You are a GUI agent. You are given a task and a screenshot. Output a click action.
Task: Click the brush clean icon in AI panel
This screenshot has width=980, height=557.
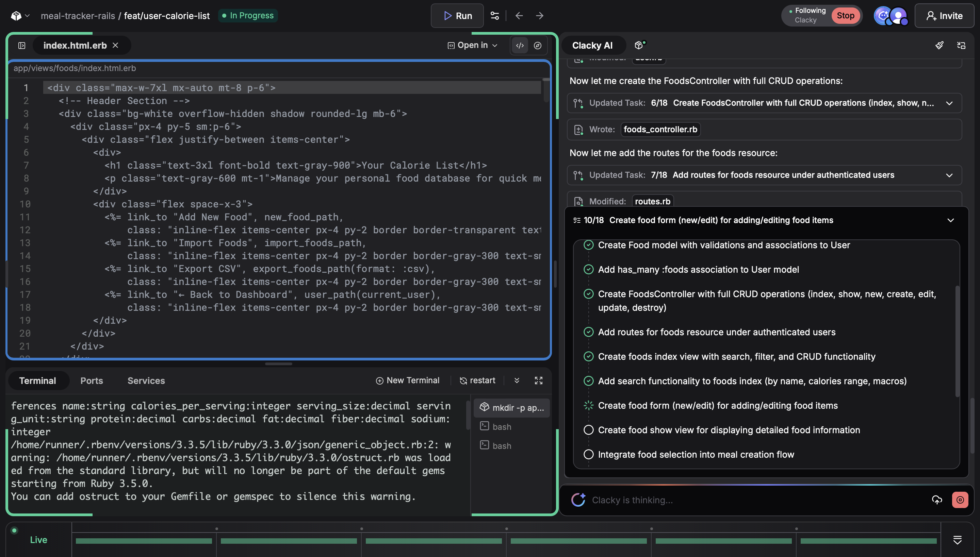coord(940,46)
